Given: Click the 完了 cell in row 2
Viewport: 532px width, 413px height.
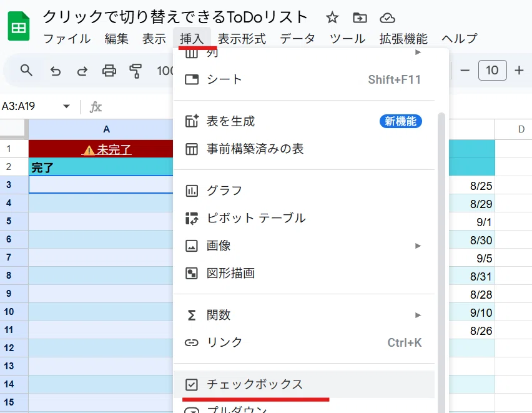Looking at the screenshot, I should coord(101,167).
